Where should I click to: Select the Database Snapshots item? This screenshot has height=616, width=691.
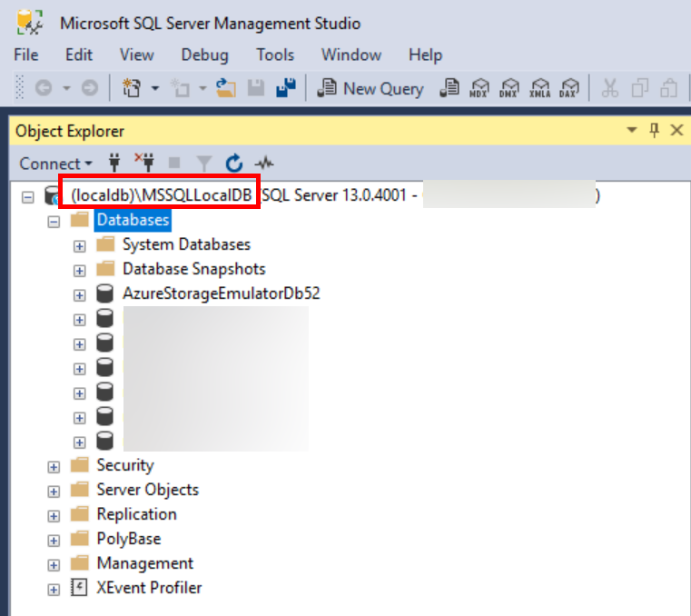point(194,269)
